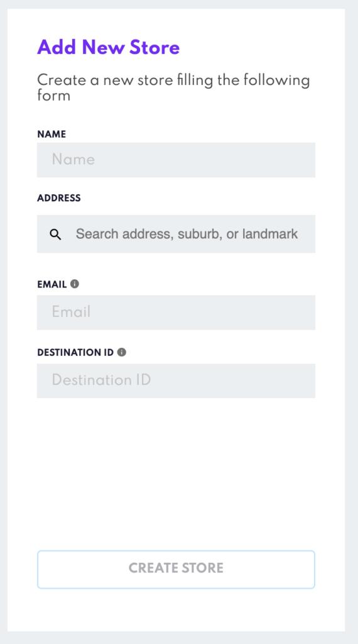Focus the Name input field

point(176,160)
